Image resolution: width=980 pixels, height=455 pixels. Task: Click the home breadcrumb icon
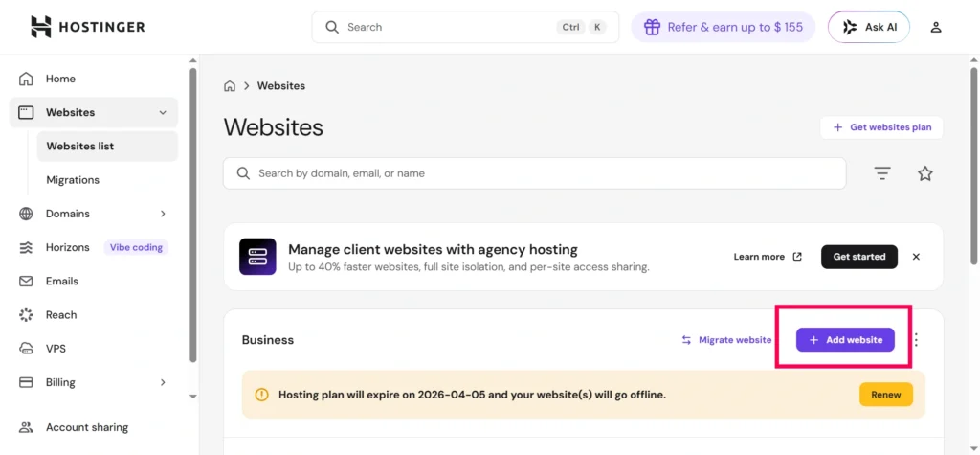pos(230,86)
